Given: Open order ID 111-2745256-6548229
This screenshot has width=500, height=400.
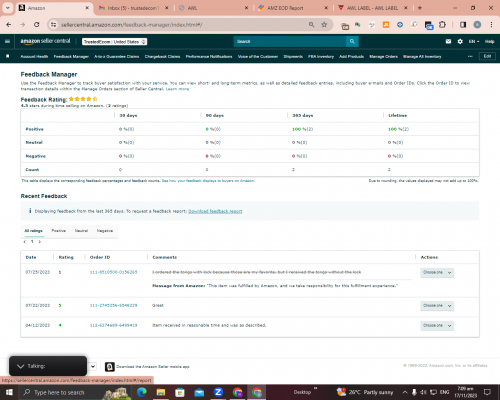Looking at the screenshot, I should coord(113,305).
